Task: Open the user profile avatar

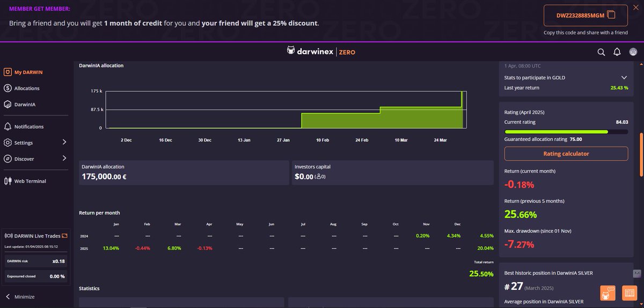Action: pos(633,52)
